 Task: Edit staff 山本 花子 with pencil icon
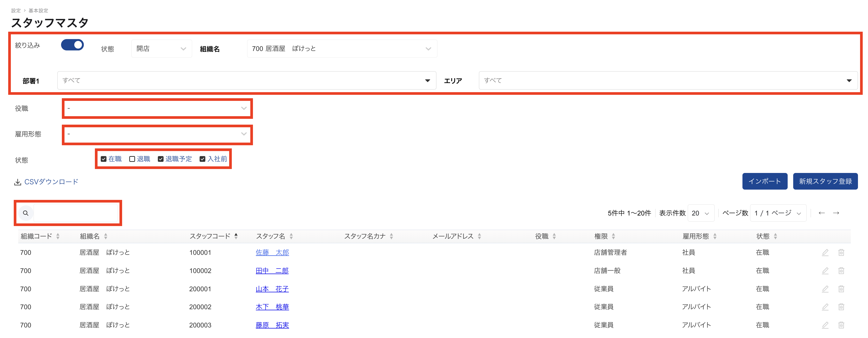point(825,289)
